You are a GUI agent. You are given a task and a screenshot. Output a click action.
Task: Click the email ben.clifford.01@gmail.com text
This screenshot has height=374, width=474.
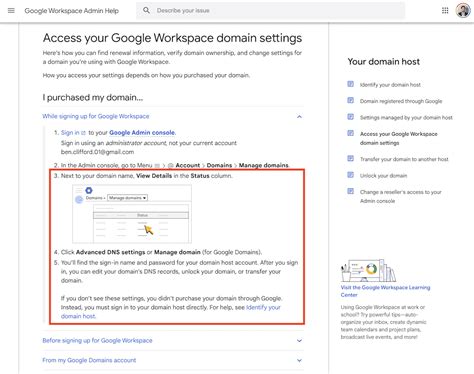(x=97, y=152)
